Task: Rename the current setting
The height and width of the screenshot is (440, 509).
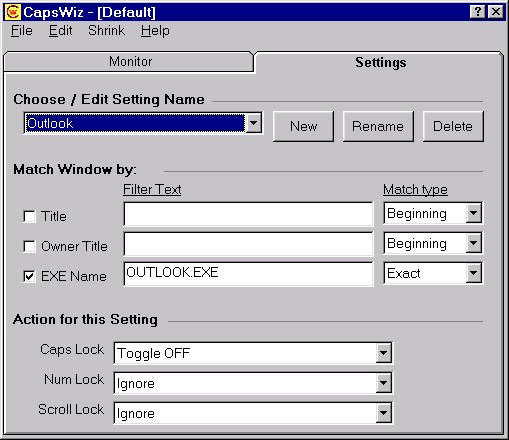Action: [x=378, y=126]
